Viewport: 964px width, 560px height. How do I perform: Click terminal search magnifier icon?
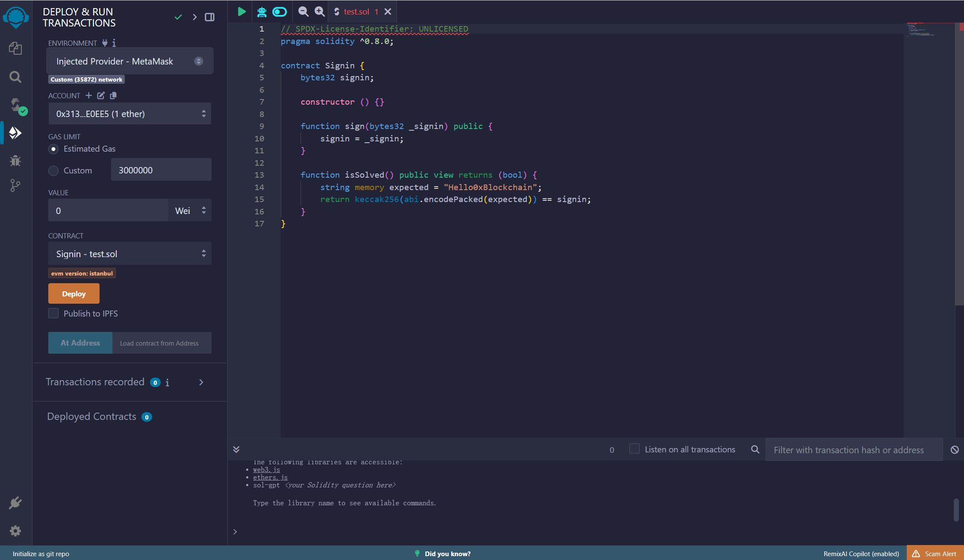755,449
